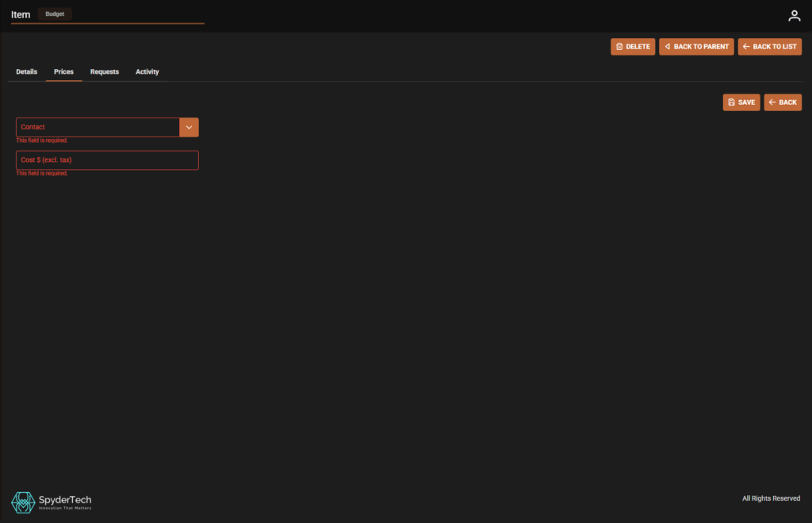Click the Cost required field error message
Screen dimensions: 812x523
(x=42, y=173)
